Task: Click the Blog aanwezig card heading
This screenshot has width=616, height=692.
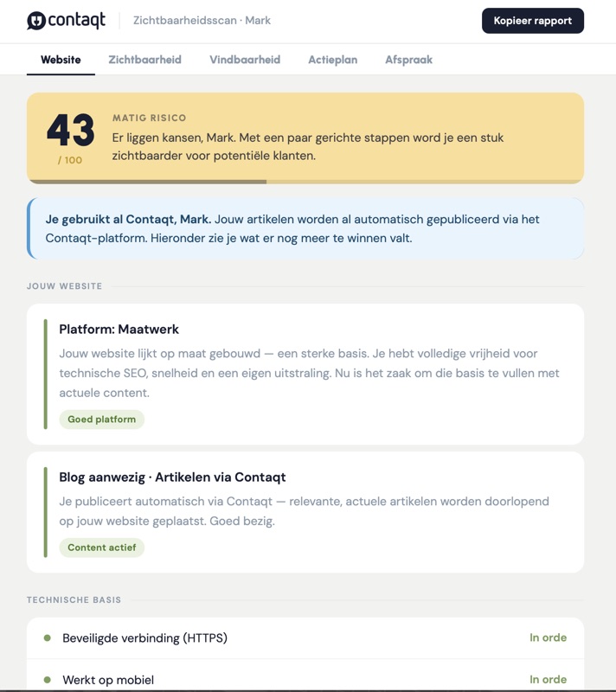Action: pyautogui.click(x=172, y=477)
